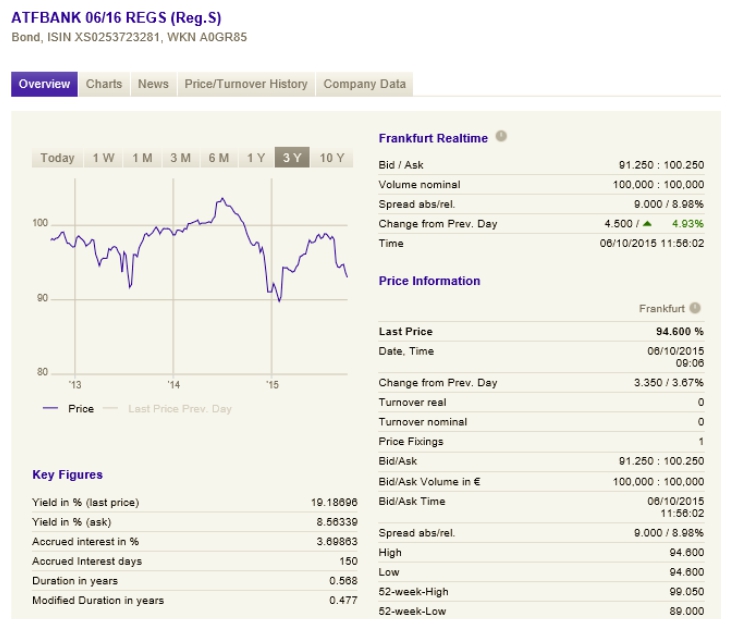Select the 6 M chart range
The height and width of the screenshot is (632, 729).
(x=219, y=158)
